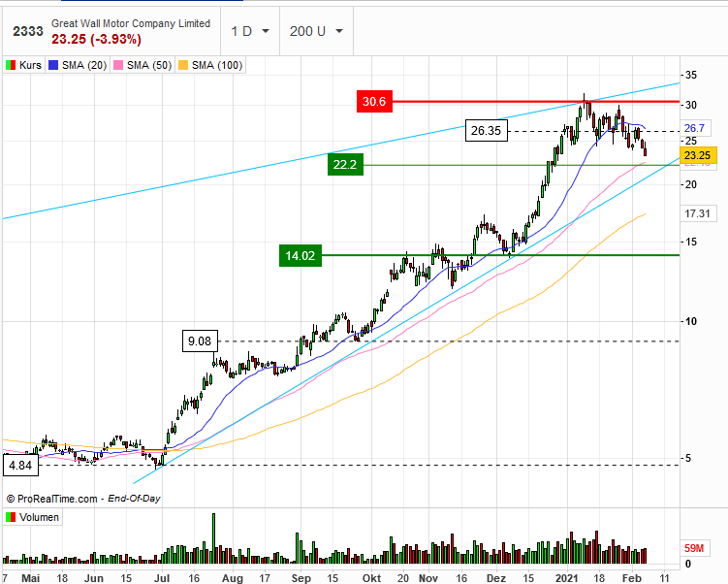This screenshot has width=728, height=584.
Task: Click the 4.84 dashed price level label
Action: [21, 466]
